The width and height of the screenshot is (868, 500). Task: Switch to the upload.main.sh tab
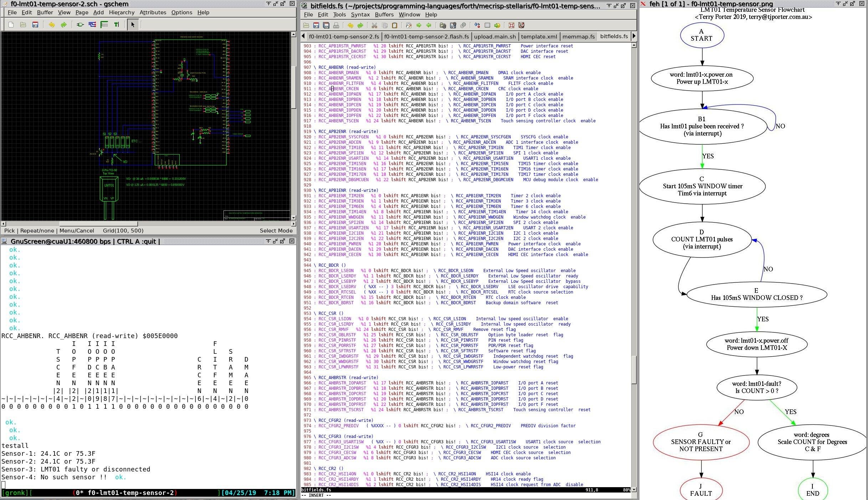pos(495,36)
